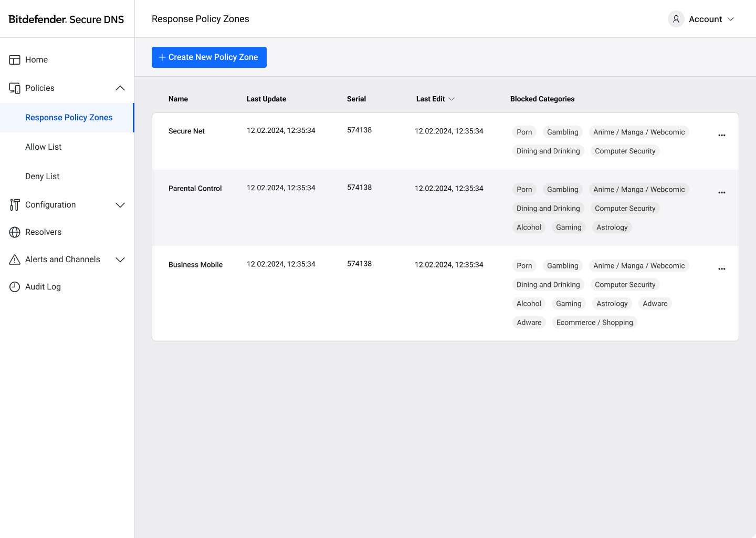Open the Audit Log page
Image resolution: width=756 pixels, height=538 pixels.
pos(67,287)
